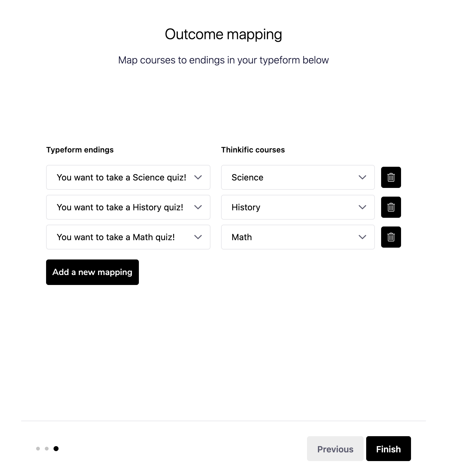Delete the Science mapping with its trash icon
This screenshot has height=476, width=449.
[391, 177]
